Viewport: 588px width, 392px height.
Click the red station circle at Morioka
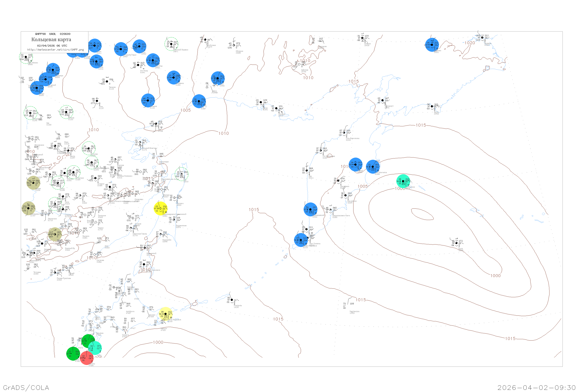coord(86,358)
